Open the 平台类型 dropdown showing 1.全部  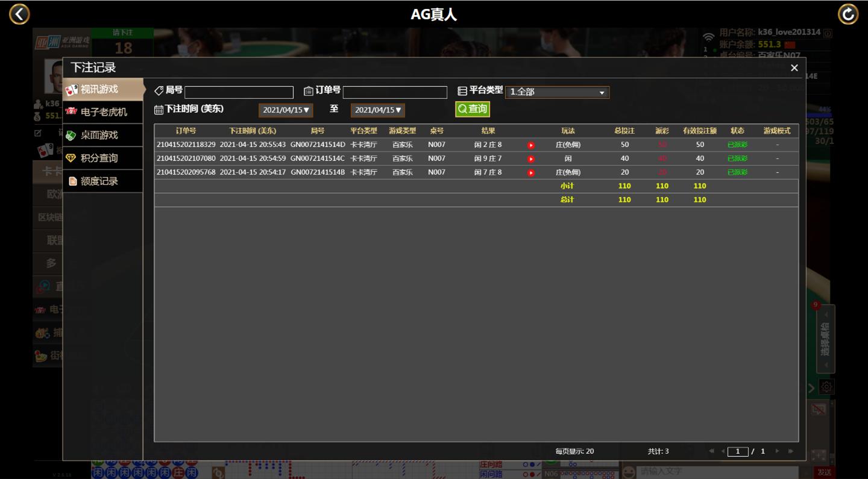point(557,92)
